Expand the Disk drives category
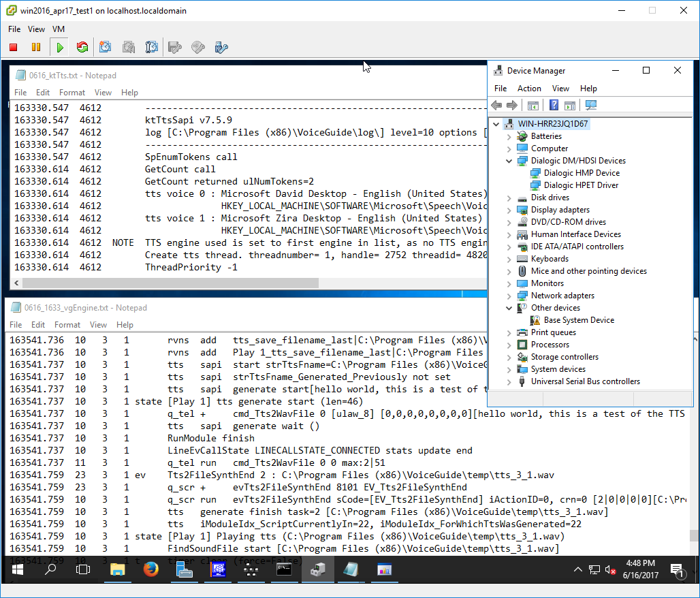Image resolution: width=700 pixels, height=598 pixels. click(x=509, y=198)
